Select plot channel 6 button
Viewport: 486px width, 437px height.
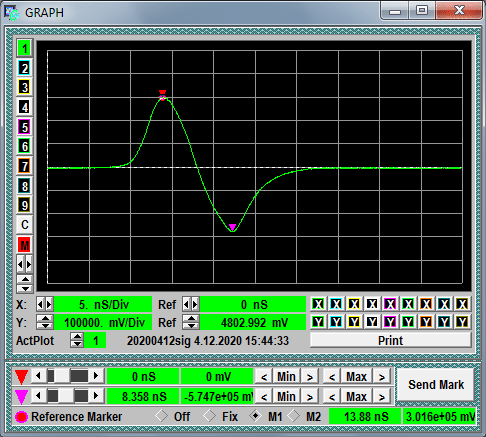(24, 146)
